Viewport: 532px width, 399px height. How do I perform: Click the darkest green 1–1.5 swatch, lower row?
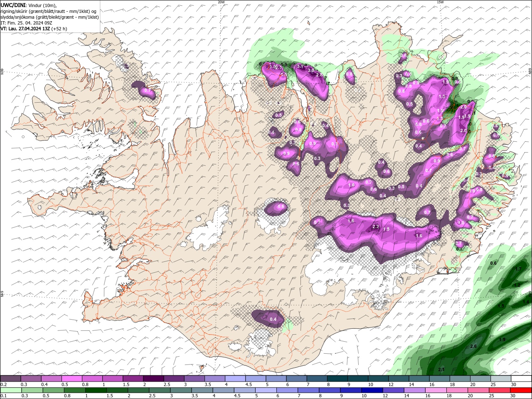96,390
